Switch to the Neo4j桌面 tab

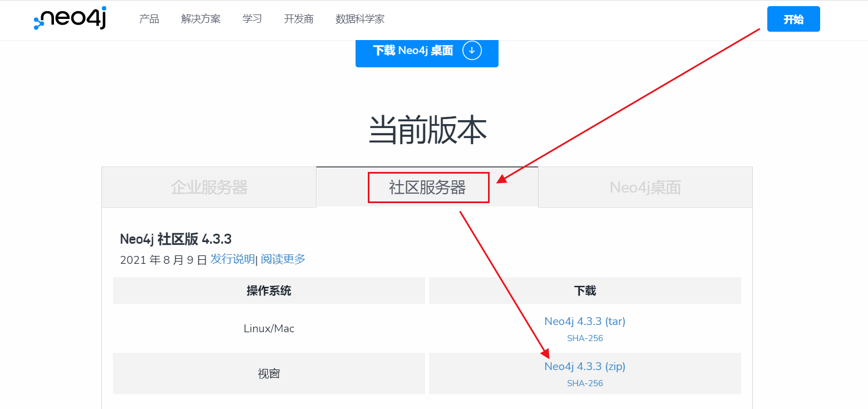point(645,188)
